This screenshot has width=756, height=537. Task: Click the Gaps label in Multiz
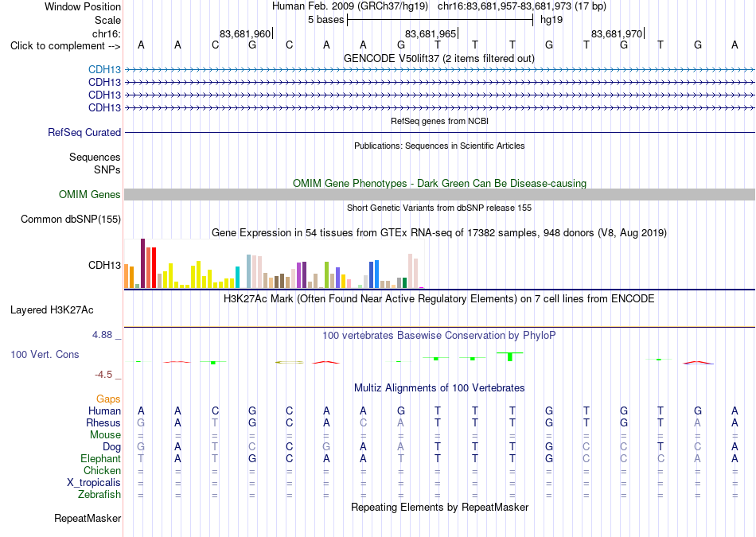pos(108,399)
